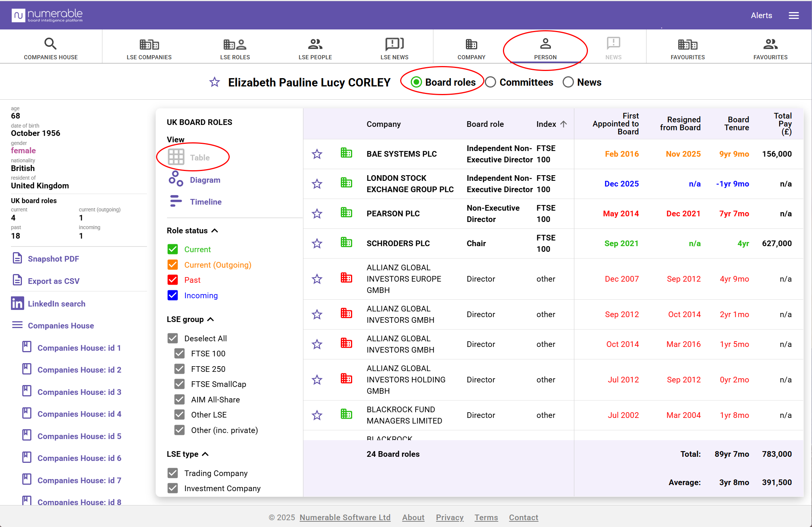Click Export as CSV link
812x527 pixels.
54,281
